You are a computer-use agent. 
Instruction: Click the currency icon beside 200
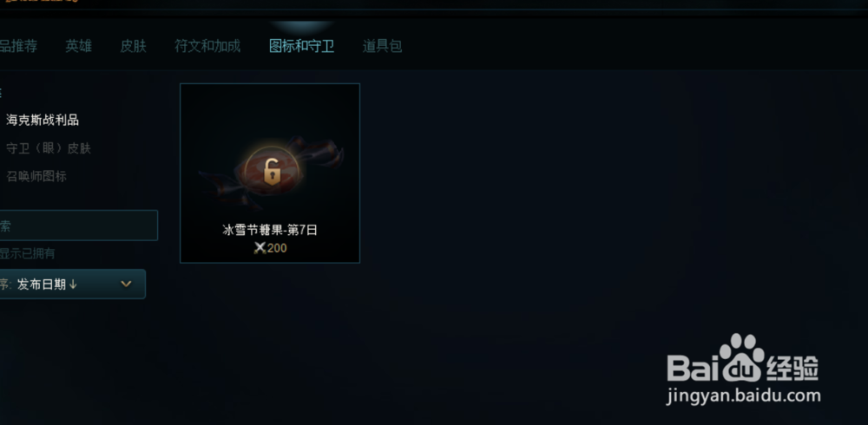point(260,248)
